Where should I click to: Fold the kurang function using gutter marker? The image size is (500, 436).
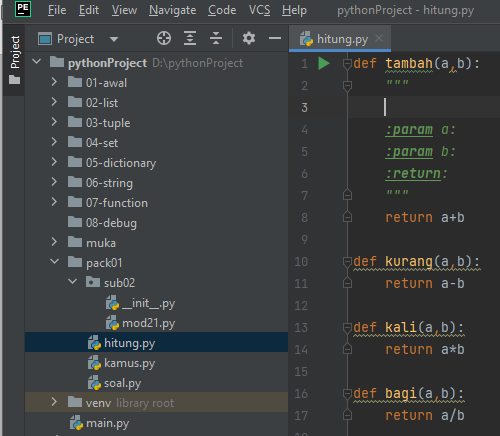click(347, 262)
